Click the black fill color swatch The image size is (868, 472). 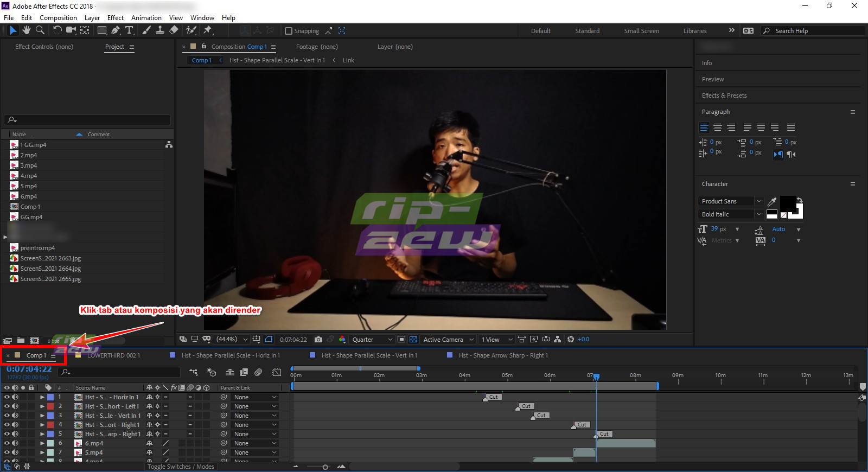788,204
